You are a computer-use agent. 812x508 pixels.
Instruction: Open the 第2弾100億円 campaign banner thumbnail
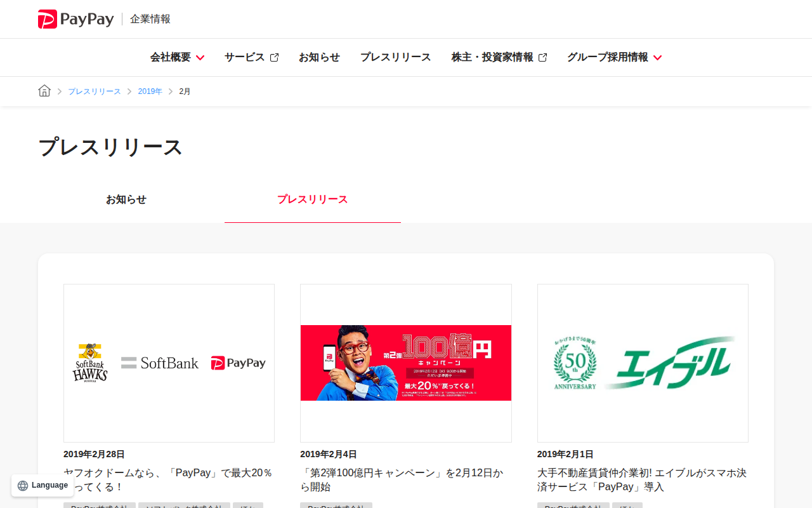(406, 363)
